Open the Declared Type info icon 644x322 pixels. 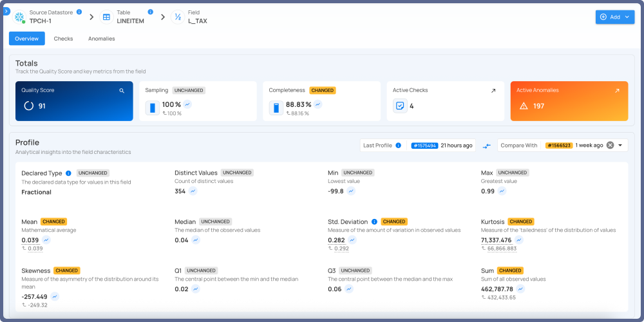coord(69,173)
